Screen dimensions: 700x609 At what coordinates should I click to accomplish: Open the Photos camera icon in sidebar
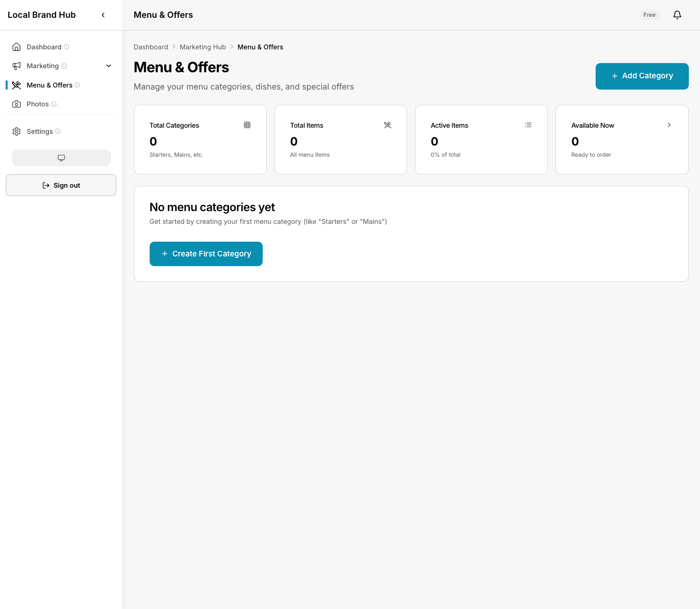(16, 104)
